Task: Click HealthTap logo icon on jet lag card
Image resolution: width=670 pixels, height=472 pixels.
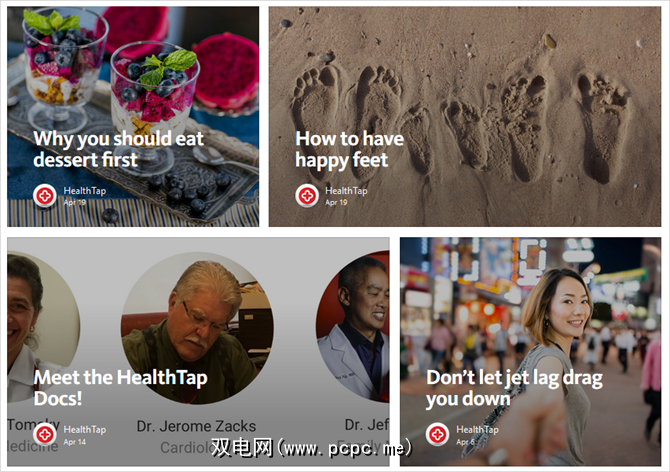Action: 437,434
